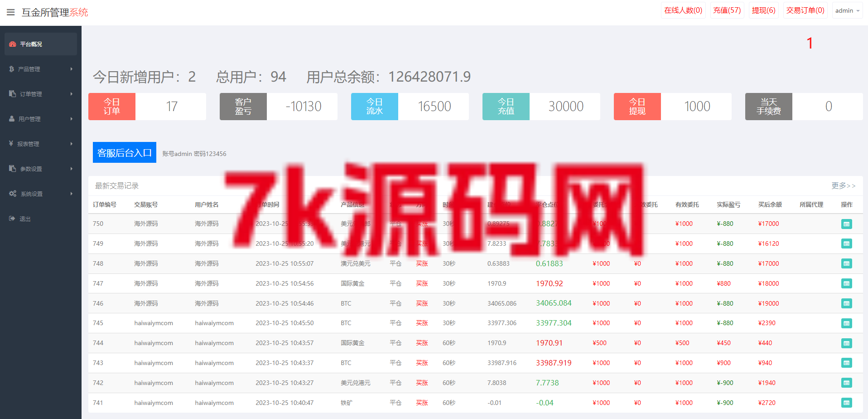The height and width of the screenshot is (419, 868).
Task: Expand 报表管理 submenu arrow
Action: (x=72, y=144)
